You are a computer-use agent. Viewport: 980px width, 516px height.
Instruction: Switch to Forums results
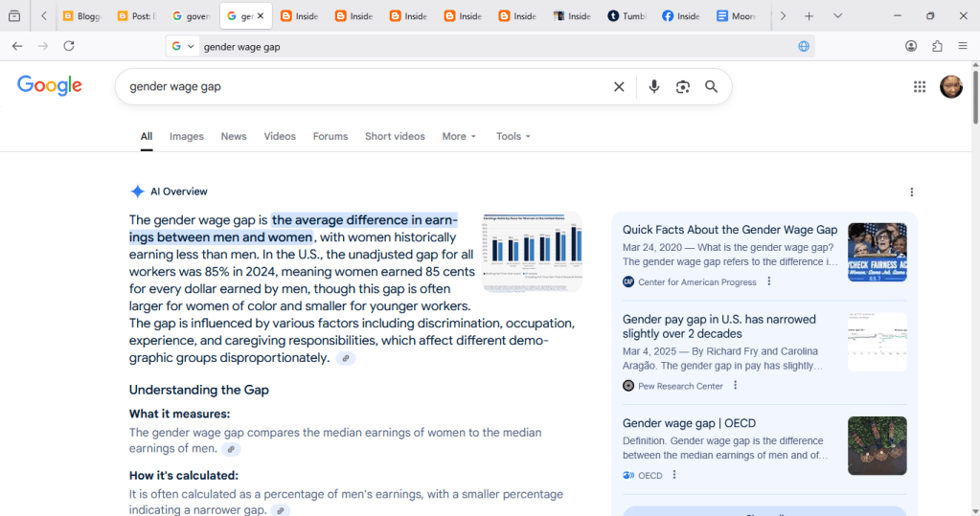[x=330, y=136]
